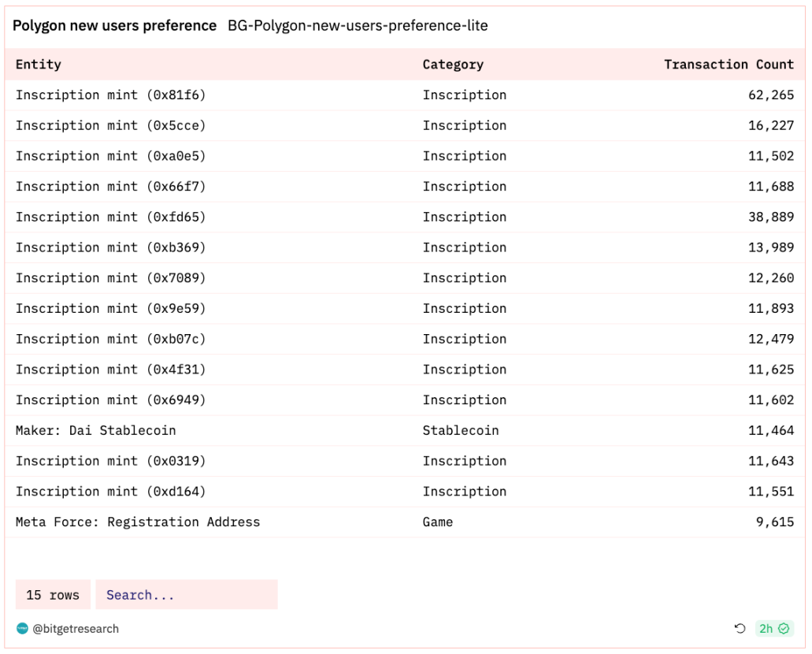The image size is (812, 654).
Task: Select Inscription mint (0xb369) entity cell
Action: 111,247
